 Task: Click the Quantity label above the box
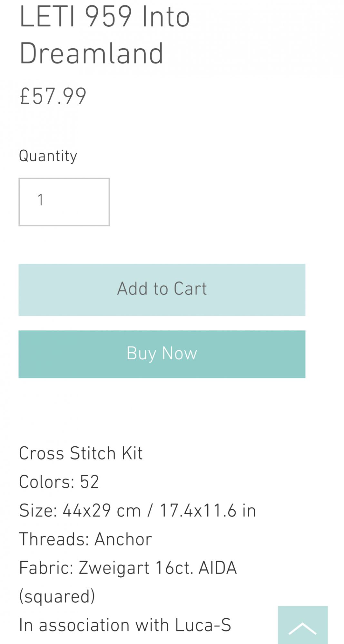click(x=48, y=156)
